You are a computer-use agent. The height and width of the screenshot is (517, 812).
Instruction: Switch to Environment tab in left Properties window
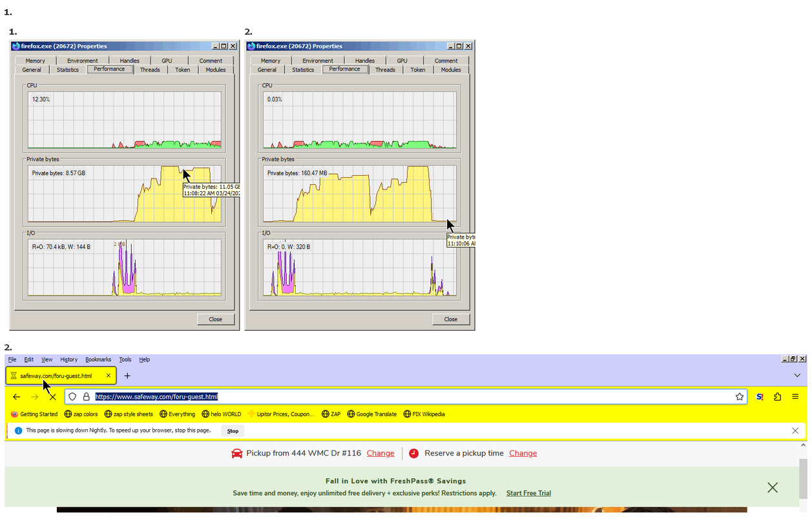point(83,61)
